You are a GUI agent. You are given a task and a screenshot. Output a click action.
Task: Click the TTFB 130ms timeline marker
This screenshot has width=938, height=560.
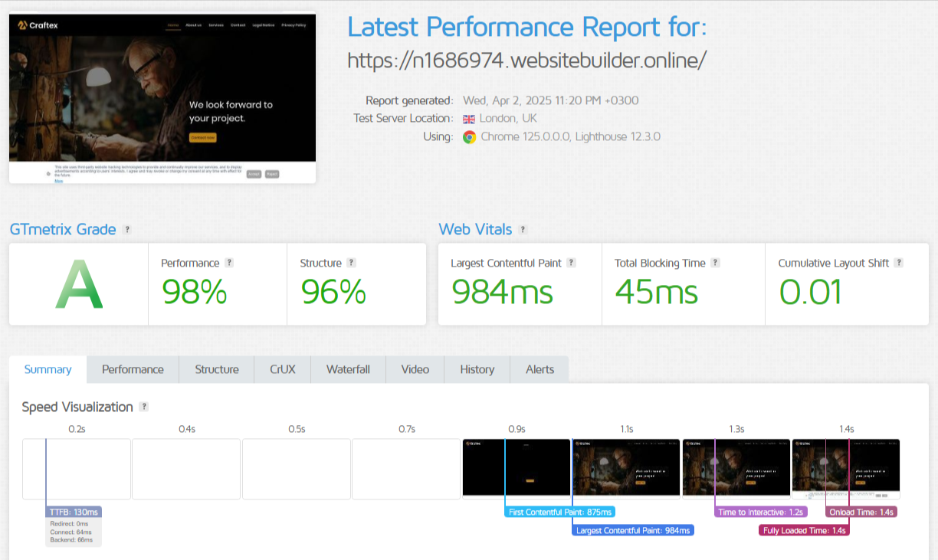tap(74, 512)
